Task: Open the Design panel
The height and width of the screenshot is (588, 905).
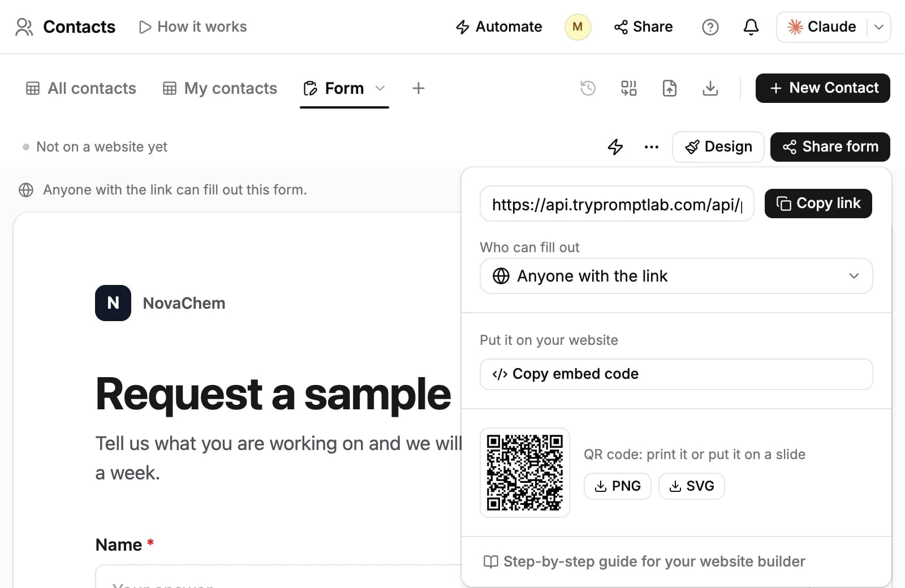Action: (718, 147)
